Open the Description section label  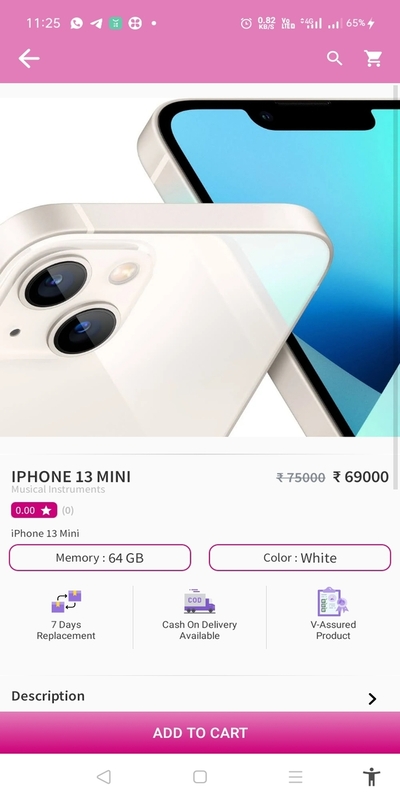[48, 696]
